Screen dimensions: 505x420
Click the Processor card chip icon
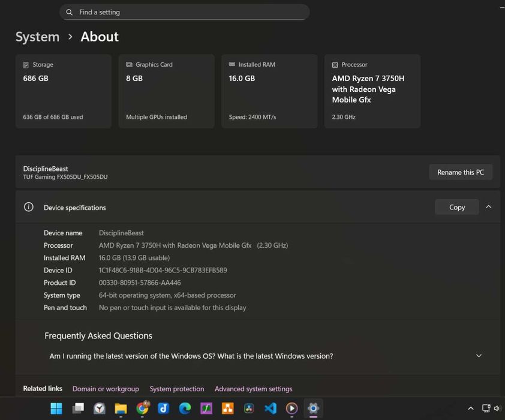335,65
